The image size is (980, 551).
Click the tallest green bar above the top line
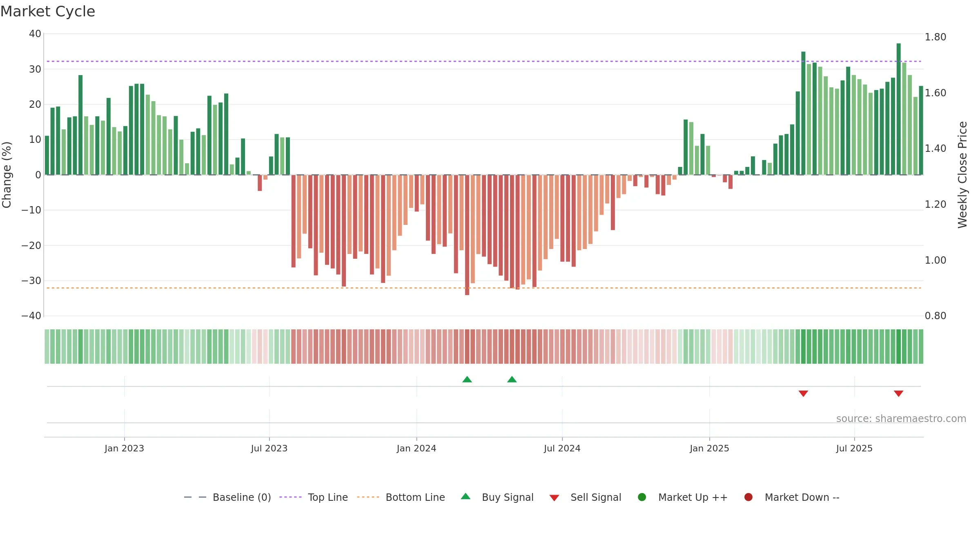tap(898, 109)
